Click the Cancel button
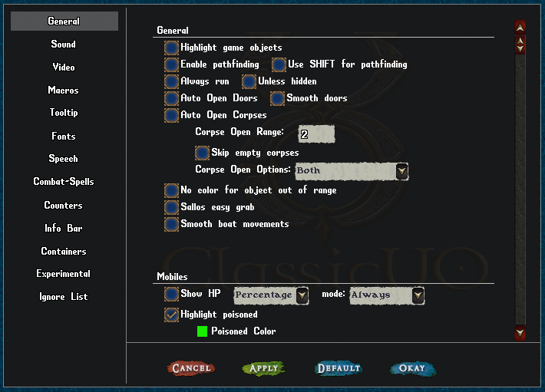 click(191, 369)
